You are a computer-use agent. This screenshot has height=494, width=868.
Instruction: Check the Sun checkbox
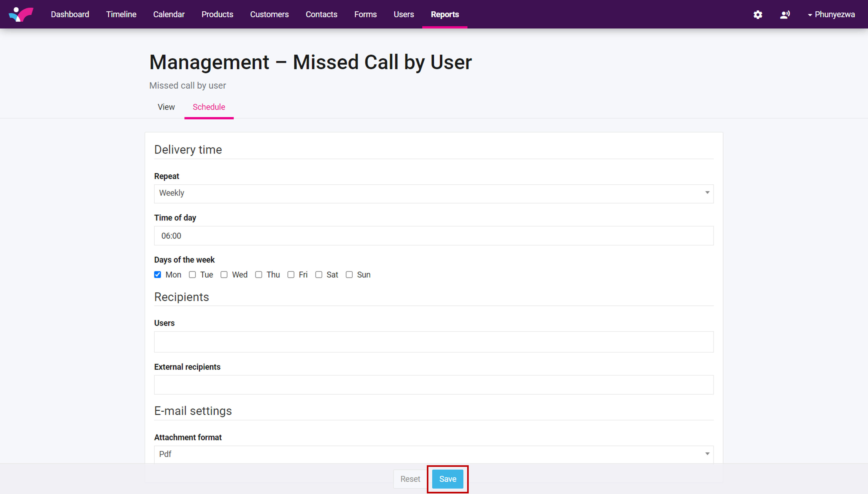point(349,274)
